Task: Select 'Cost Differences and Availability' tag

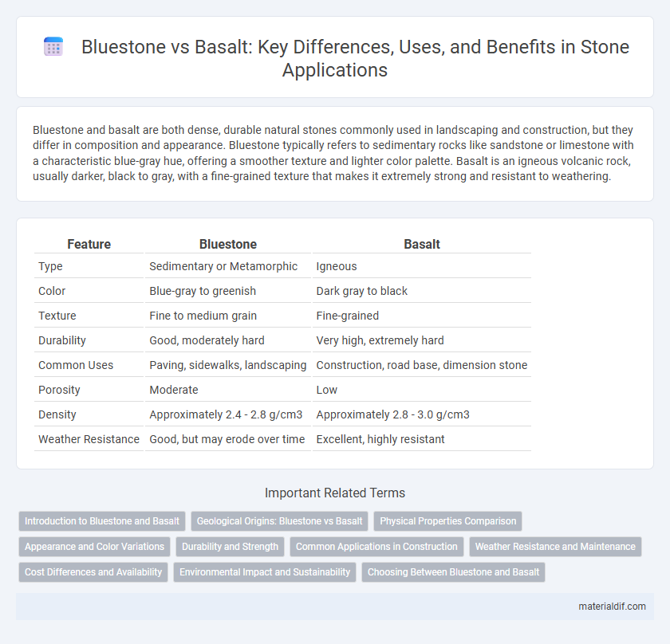Action: coord(93,572)
